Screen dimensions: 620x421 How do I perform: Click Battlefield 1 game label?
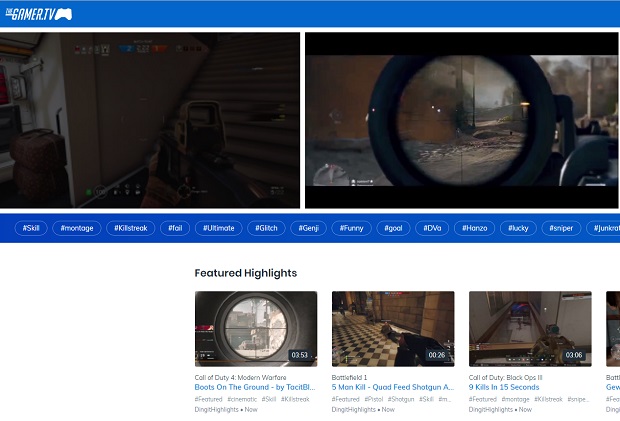tap(349, 378)
